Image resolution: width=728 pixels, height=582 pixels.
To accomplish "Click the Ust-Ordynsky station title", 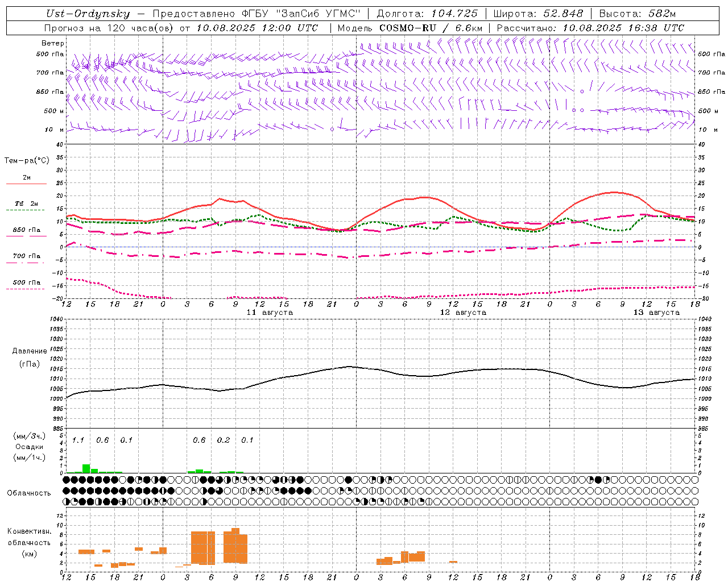I will tap(88, 14).
